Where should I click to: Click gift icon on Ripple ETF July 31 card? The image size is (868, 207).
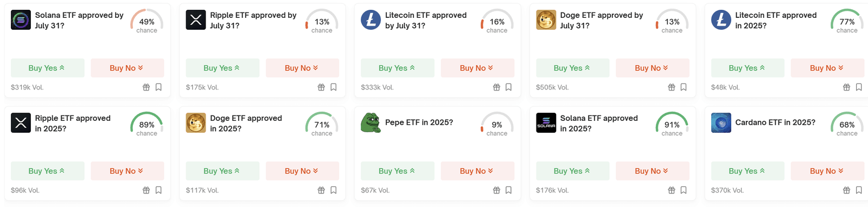[321, 87]
